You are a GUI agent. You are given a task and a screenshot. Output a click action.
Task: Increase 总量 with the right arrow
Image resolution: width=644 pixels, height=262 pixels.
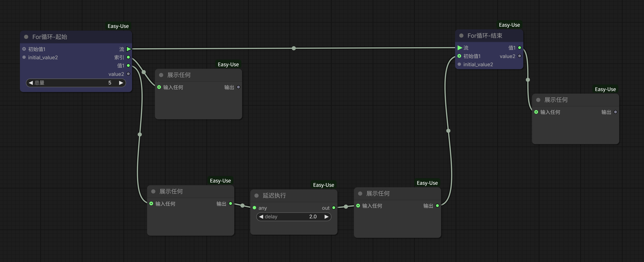click(x=121, y=83)
